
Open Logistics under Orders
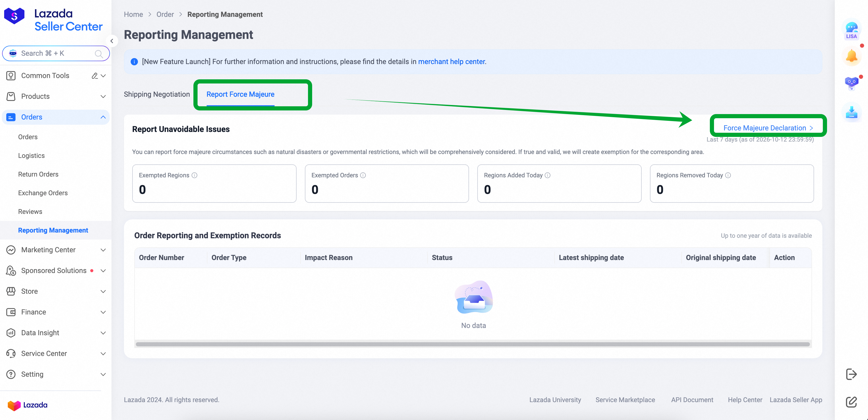click(x=31, y=156)
